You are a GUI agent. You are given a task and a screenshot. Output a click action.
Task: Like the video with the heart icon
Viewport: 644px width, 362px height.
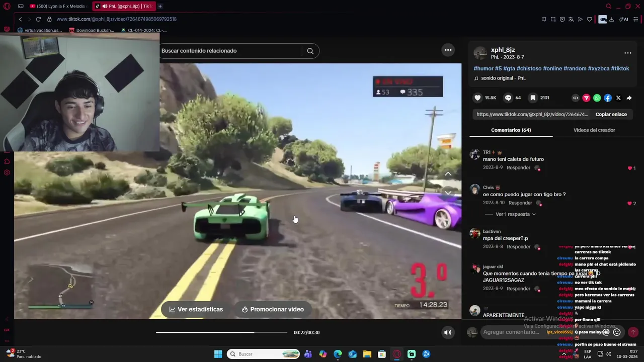point(477,98)
